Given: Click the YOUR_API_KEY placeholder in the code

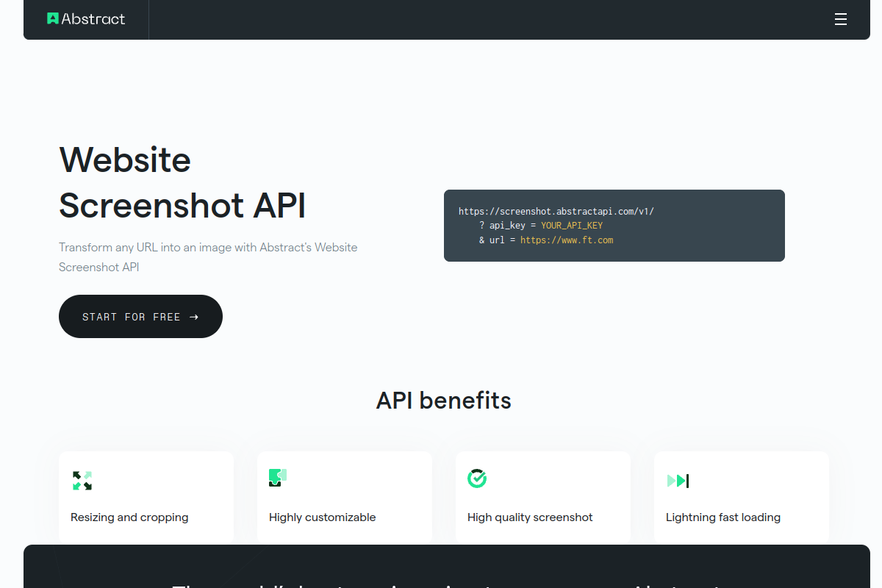Looking at the screenshot, I should [572, 226].
